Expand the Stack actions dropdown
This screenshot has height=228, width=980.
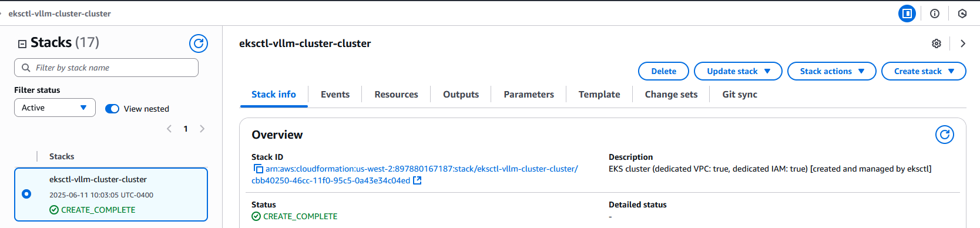[832, 71]
